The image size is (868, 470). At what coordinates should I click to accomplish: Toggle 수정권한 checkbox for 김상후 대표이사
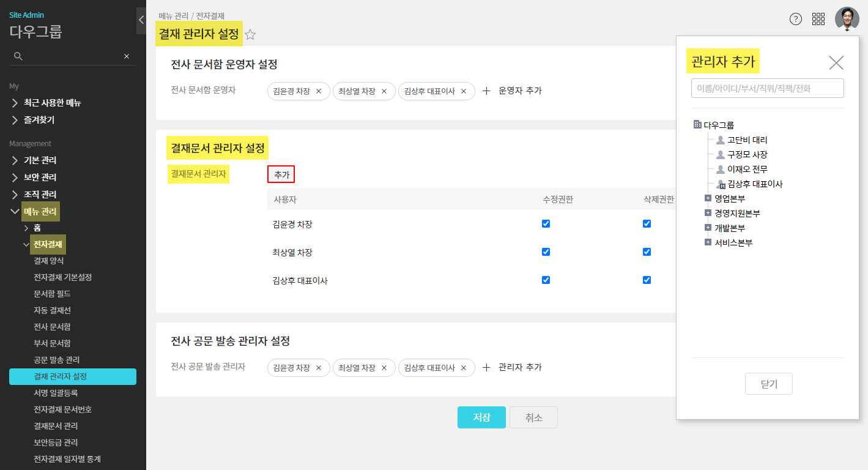coord(546,280)
